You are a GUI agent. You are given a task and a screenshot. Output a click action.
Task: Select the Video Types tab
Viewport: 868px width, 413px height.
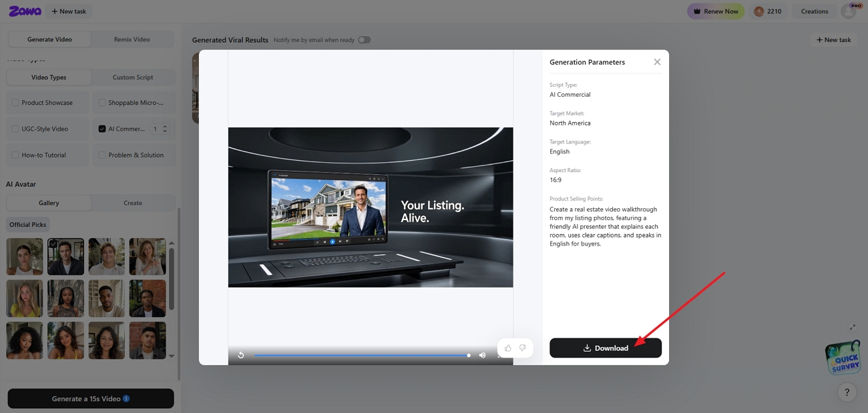pyautogui.click(x=49, y=77)
